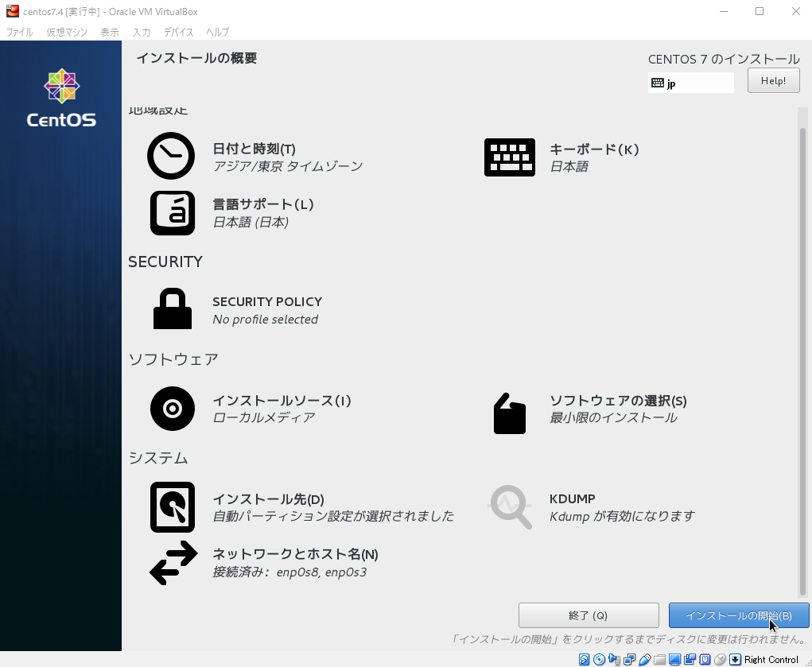Click the keyboard layout icon
The height and width of the screenshot is (667, 812).
(510, 157)
